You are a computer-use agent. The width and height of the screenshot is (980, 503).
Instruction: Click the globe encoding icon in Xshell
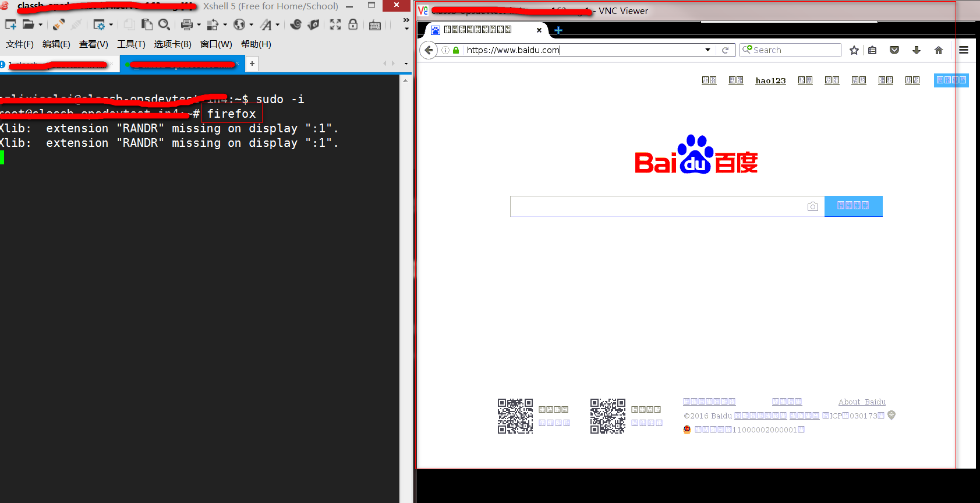pos(239,24)
